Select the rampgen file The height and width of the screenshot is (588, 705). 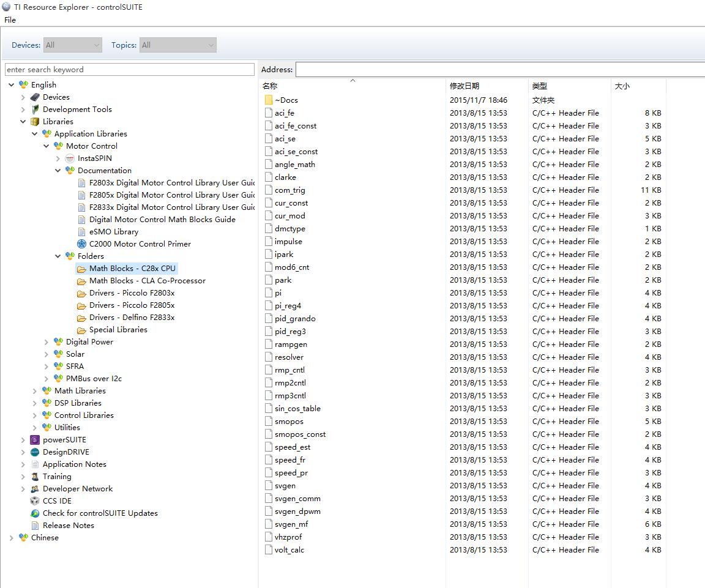pos(291,344)
